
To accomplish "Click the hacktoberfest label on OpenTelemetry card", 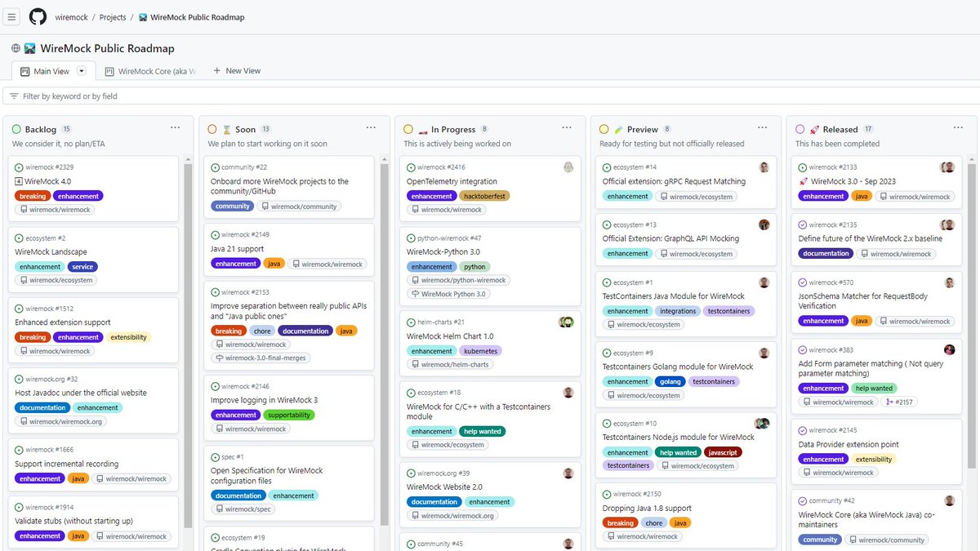I will (x=485, y=196).
